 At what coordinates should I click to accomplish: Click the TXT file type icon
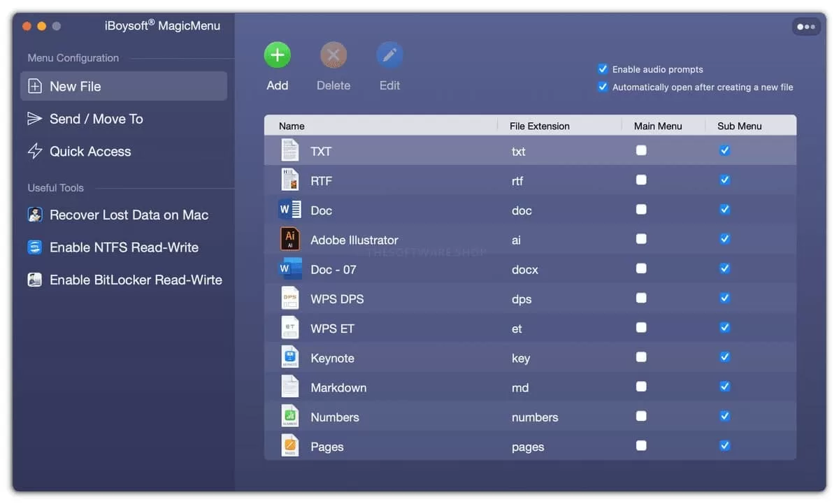(x=289, y=150)
